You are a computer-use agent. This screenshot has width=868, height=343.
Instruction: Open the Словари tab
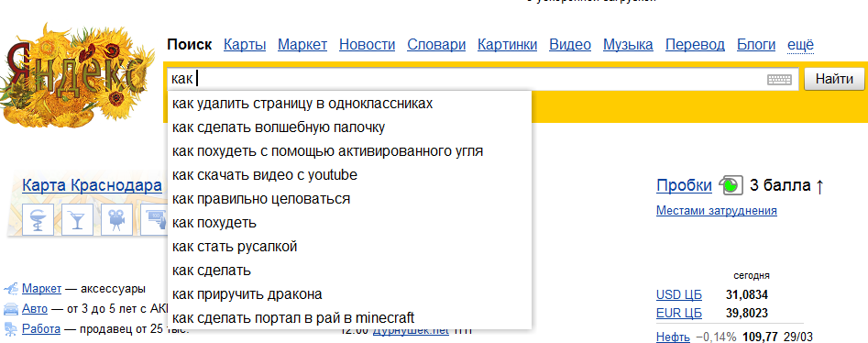point(436,45)
